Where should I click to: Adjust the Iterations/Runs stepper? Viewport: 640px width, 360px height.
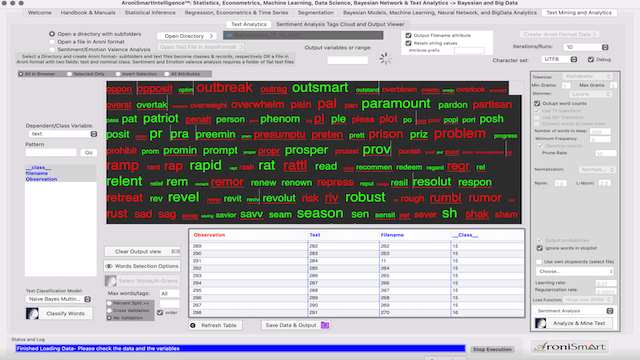point(605,47)
